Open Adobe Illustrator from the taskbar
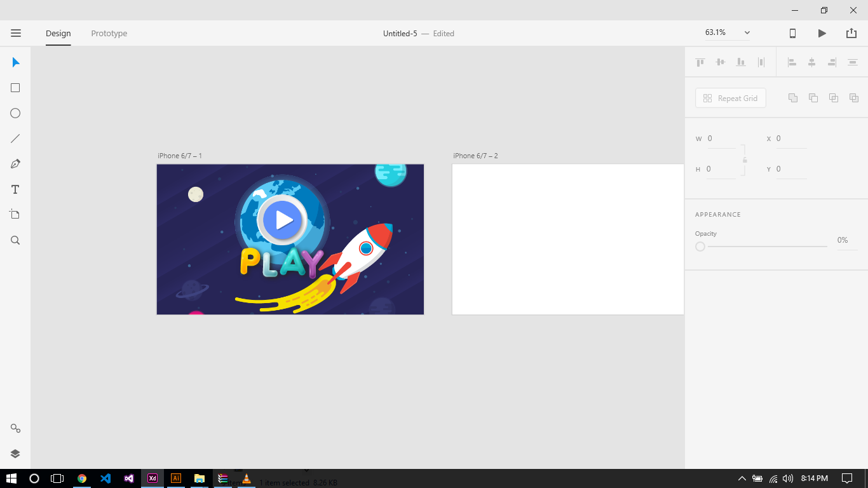The height and width of the screenshot is (488, 868). click(176, 478)
